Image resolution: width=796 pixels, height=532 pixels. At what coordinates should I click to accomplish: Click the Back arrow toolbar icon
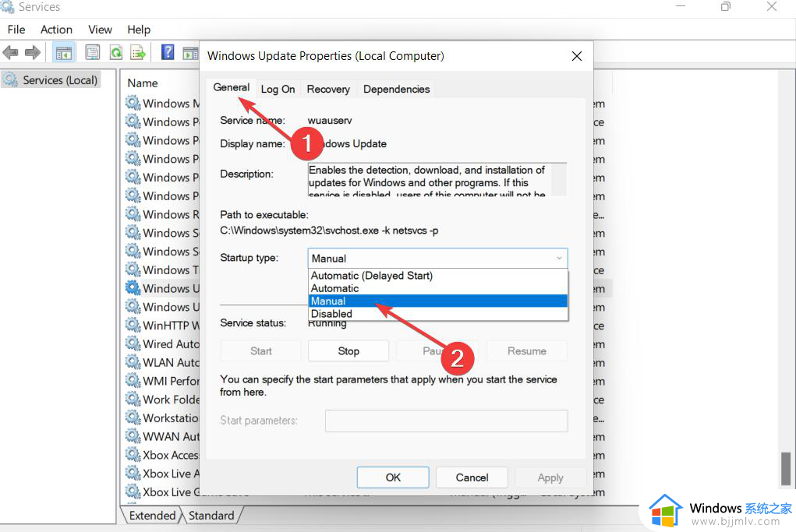[x=10, y=52]
